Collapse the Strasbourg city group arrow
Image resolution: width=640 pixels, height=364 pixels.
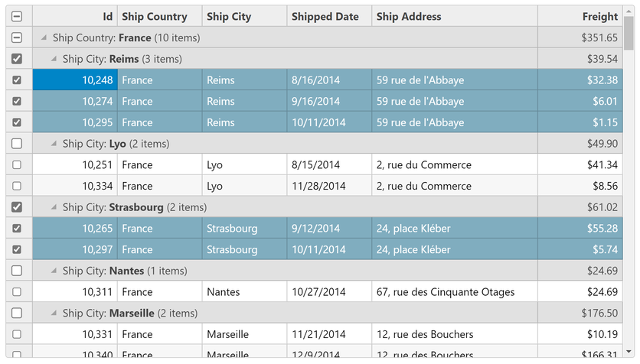tap(54, 207)
